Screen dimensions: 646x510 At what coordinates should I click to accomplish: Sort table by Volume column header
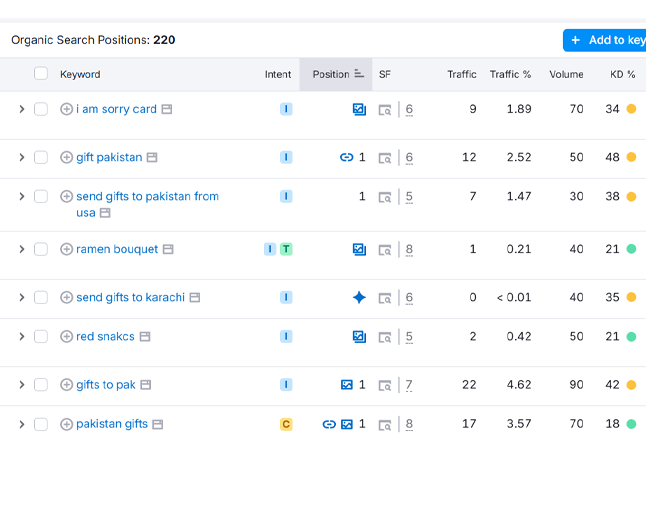point(566,74)
